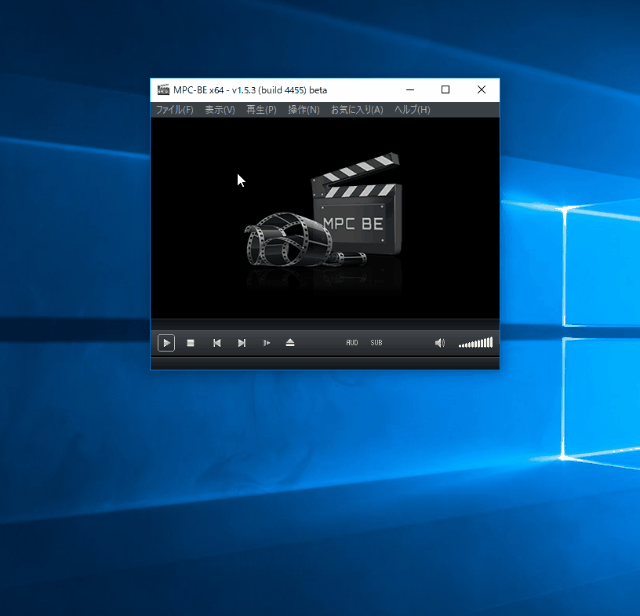This screenshot has height=616, width=640.
Task: Click the seek bar above controls
Action: click(x=325, y=324)
